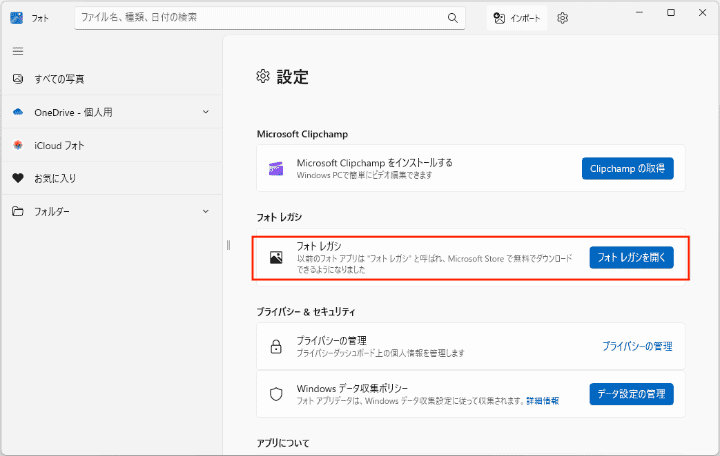The width and height of the screenshot is (720, 456).
Task: Select OneDrive - 個人用 sidebar item
Action: point(112,112)
